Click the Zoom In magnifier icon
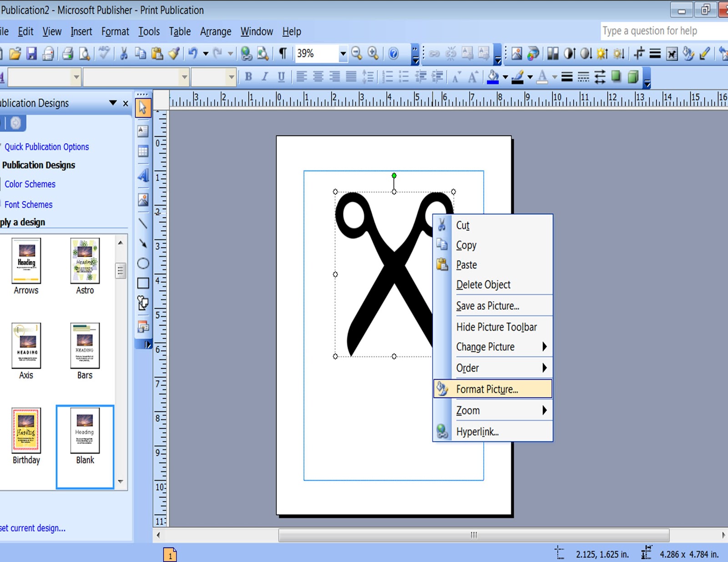The image size is (728, 562). pyautogui.click(x=373, y=54)
